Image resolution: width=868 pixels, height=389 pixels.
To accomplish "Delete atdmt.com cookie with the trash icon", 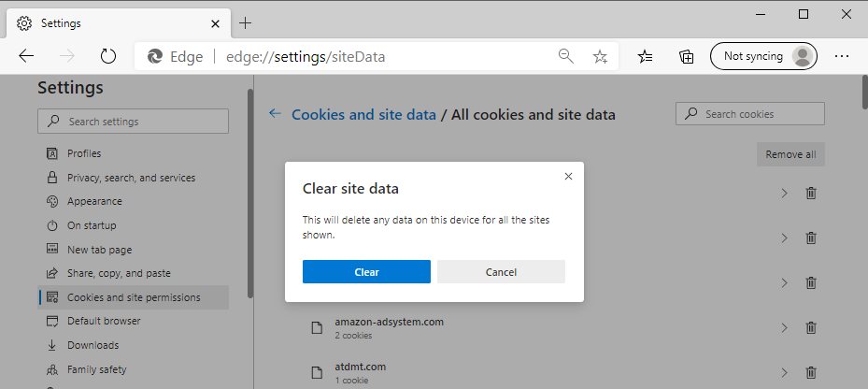I will 811,373.
